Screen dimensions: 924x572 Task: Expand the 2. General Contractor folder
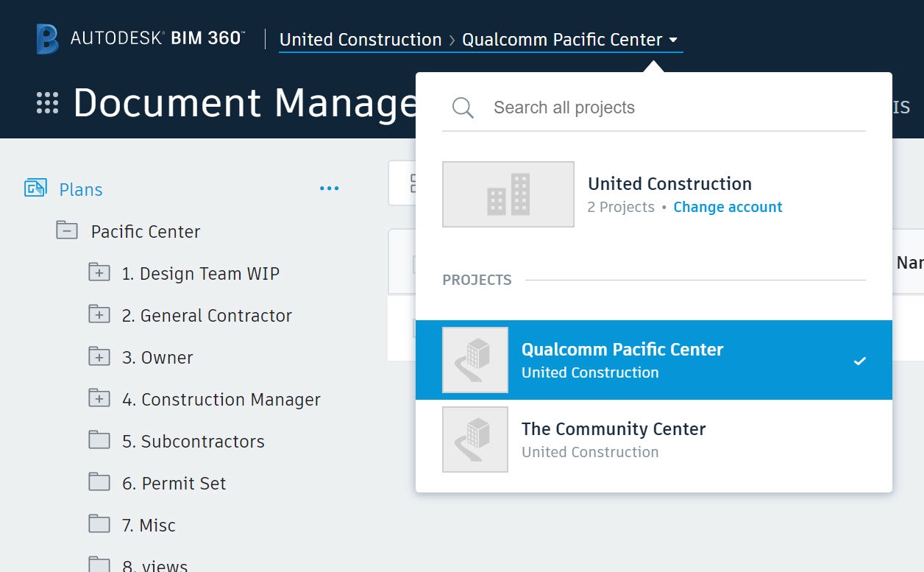point(99,314)
